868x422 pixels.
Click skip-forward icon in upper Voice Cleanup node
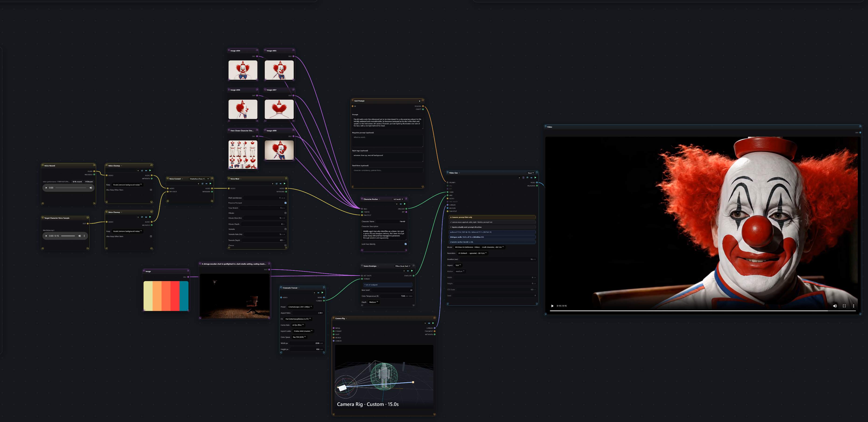146,171
